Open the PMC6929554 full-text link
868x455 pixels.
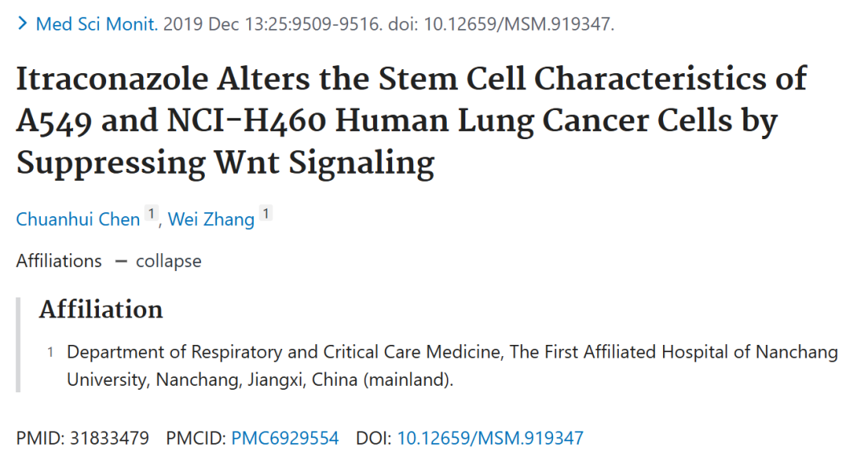285,438
